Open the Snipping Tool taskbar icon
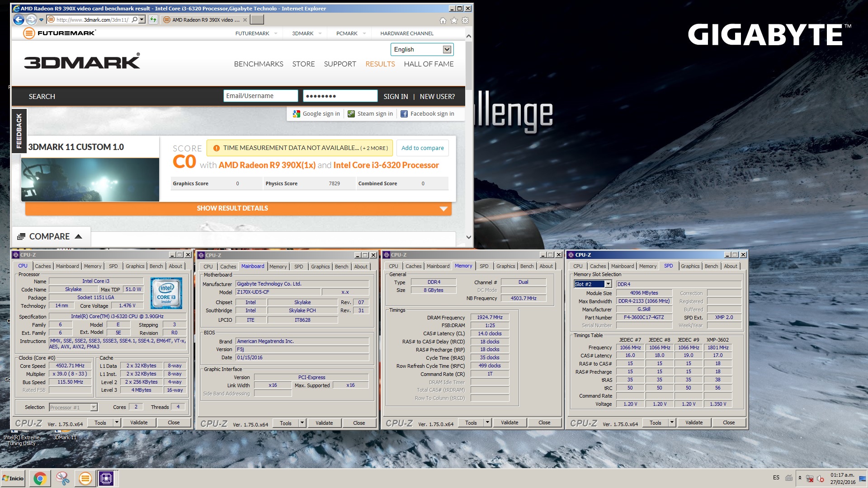This screenshot has height=488, width=868. pos(62,478)
